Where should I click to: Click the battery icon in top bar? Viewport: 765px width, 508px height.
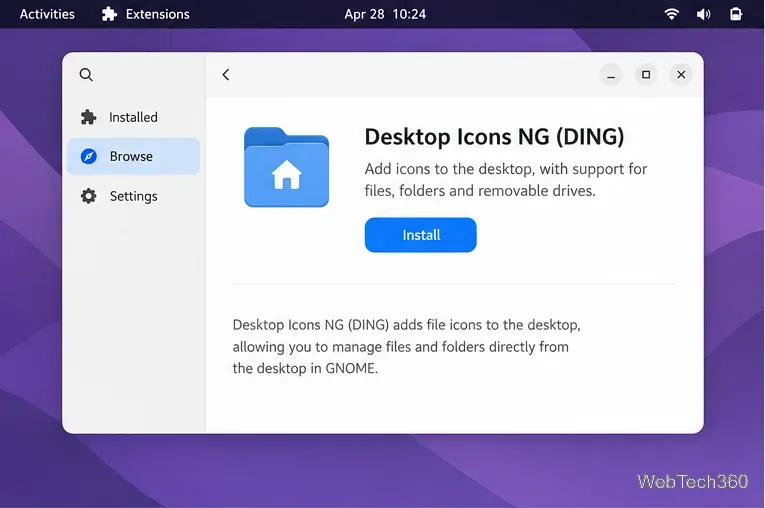[x=736, y=14]
